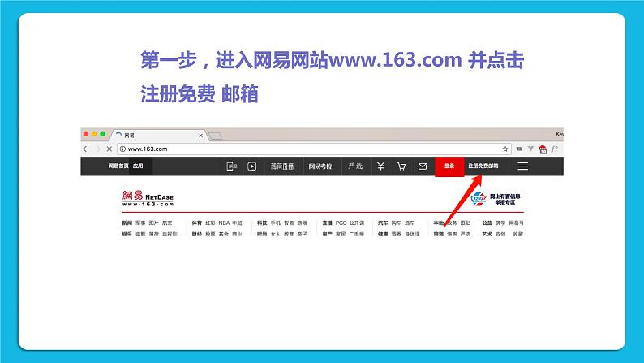Open the mail envelope icon
Screen dimensions: 644x363
(423, 166)
